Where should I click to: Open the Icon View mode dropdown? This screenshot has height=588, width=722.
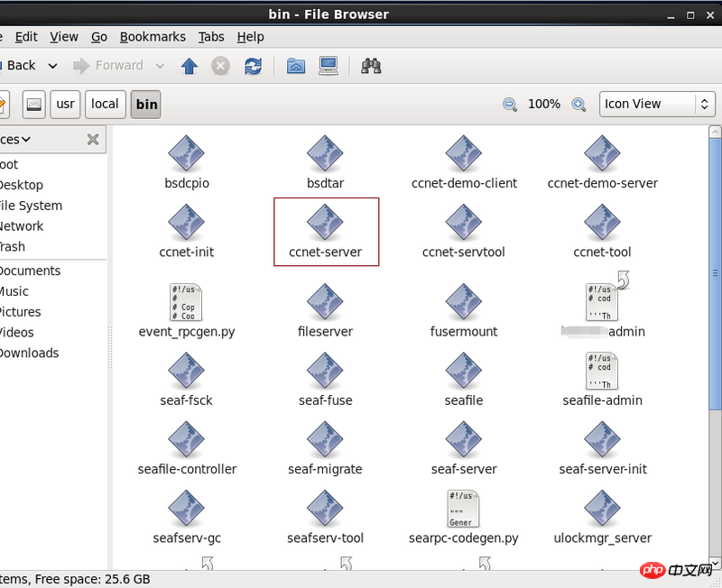(657, 104)
